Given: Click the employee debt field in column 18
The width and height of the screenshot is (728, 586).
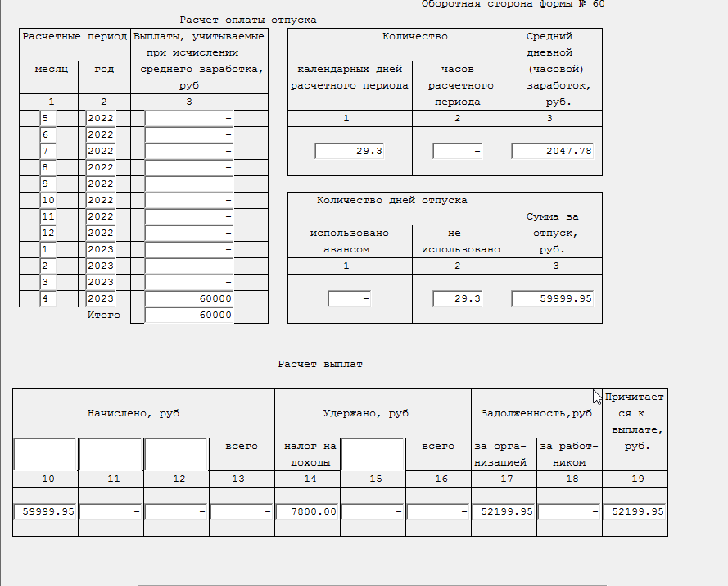Looking at the screenshot, I should point(569,511).
